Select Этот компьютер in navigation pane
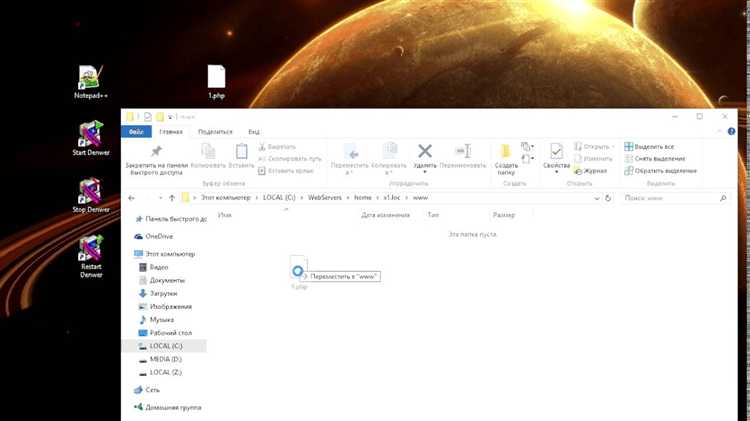The height and width of the screenshot is (421, 750). pos(165,254)
